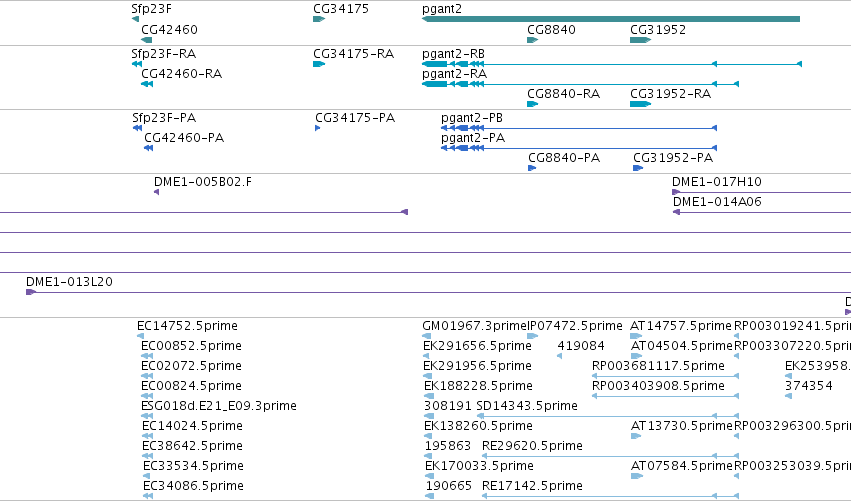The width and height of the screenshot is (851, 501).
Task: Click the RP003681117.5prime EST feature line
Action: (x=665, y=376)
